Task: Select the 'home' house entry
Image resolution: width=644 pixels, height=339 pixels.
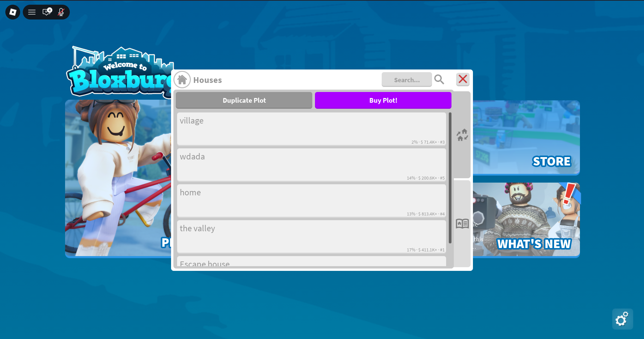Action: click(312, 201)
